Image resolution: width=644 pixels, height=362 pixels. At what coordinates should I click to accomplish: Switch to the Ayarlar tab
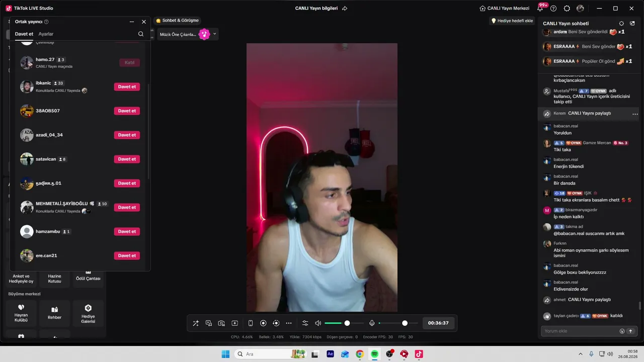[x=46, y=34]
